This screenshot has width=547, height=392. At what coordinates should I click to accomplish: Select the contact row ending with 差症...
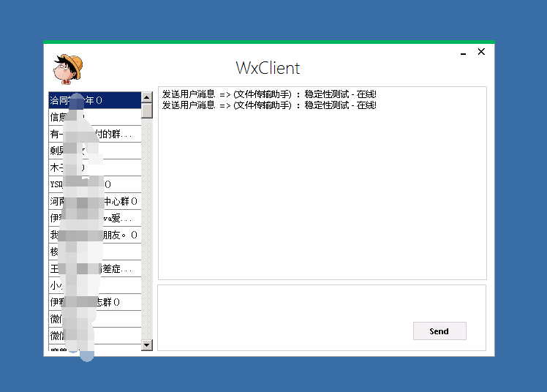point(95,268)
